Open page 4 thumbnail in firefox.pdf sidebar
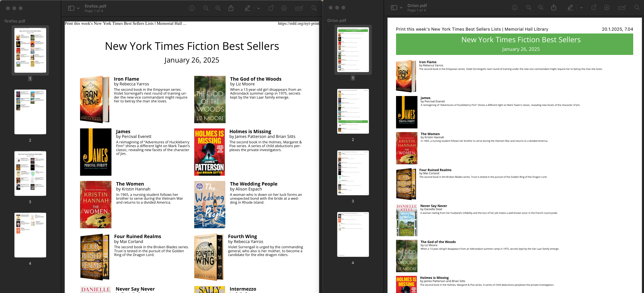Screen dimensions: 644x293 [x=30, y=235]
